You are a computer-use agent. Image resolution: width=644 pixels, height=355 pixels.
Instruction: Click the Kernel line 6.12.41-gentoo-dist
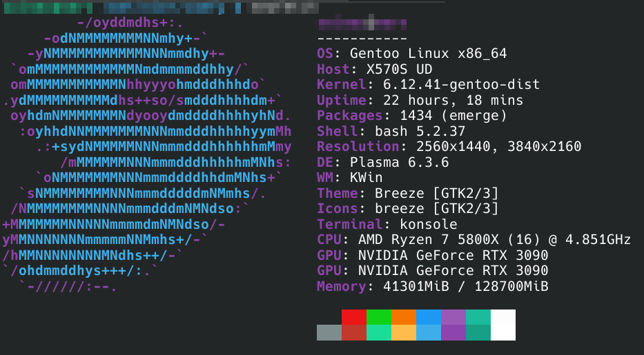tap(428, 85)
